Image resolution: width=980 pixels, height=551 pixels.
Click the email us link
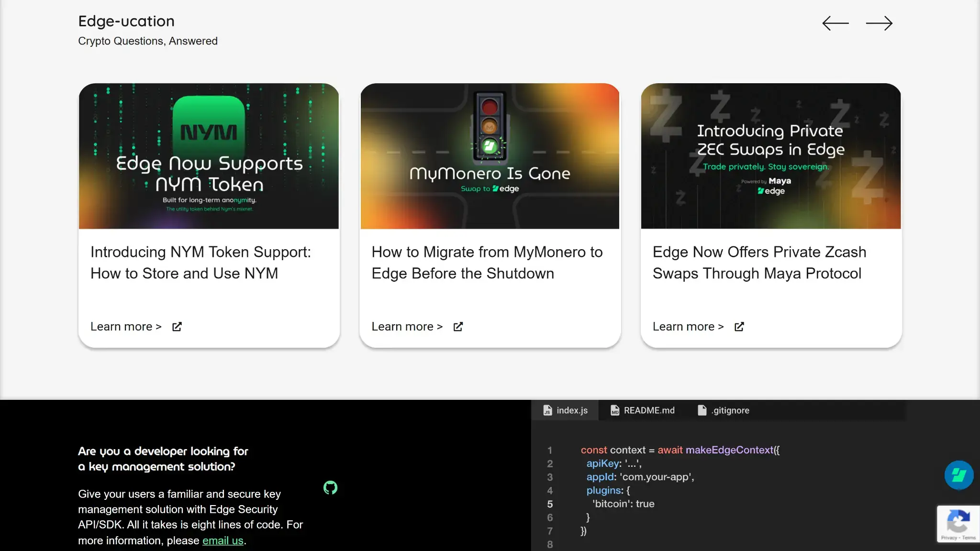223,540
